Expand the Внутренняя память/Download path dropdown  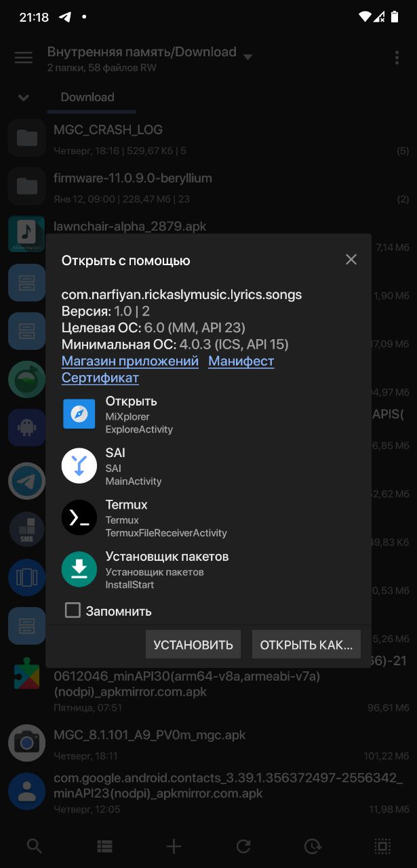click(x=247, y=57)
